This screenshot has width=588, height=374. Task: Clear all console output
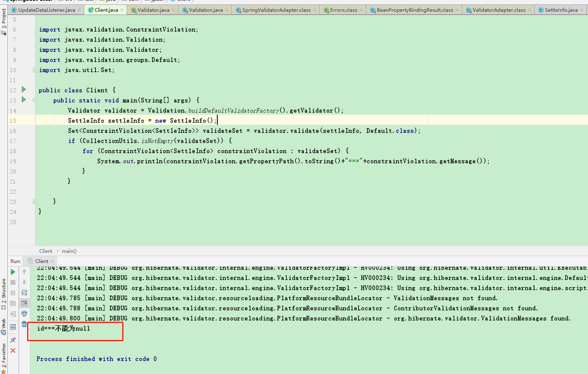pos(24,323)
